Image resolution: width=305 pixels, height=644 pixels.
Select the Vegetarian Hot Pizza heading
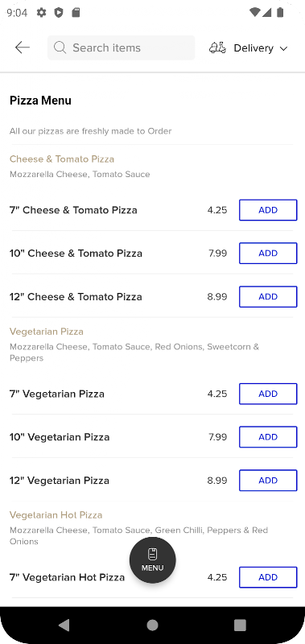tap(56, 514)
